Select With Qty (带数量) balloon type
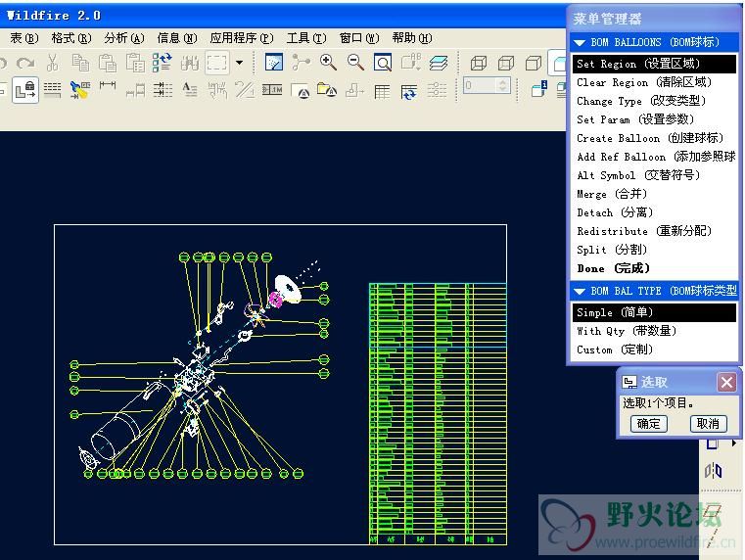Viewport: 745px width, 560px height. tap(654, 331)
